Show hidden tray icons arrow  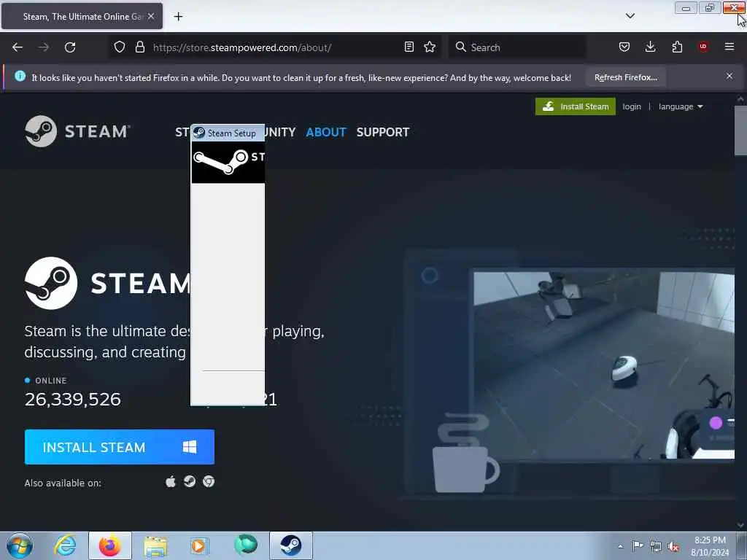tap(620, 547)
